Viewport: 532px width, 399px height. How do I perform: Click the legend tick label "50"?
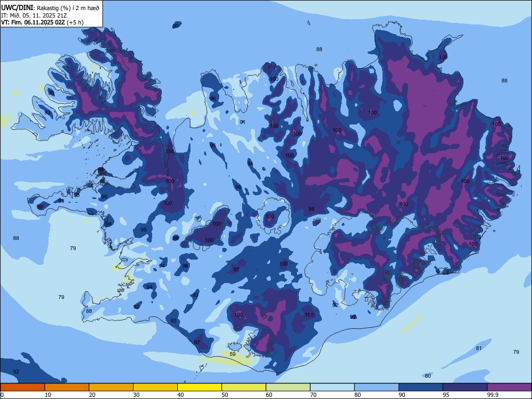point(225,395)
